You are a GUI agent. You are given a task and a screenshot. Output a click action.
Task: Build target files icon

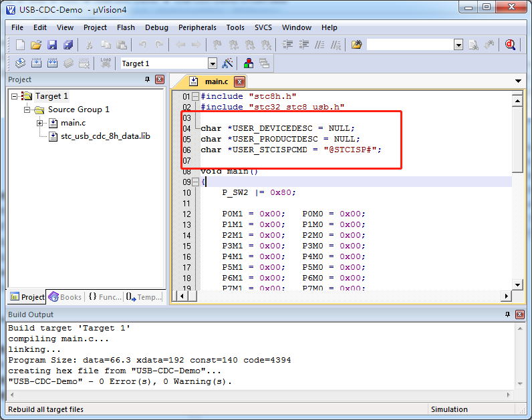coord(36,63)
